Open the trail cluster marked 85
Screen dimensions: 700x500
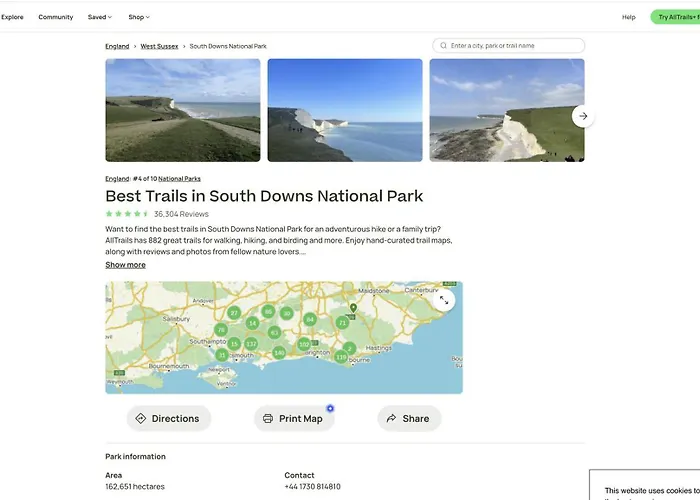268,311
